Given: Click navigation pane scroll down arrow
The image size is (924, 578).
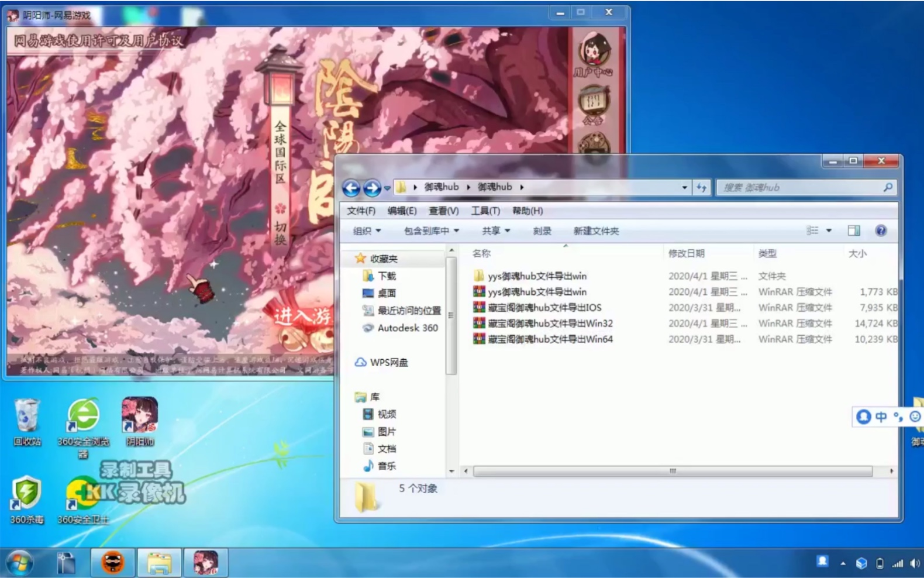Looking at the screenshot, I should click(451, 471).
